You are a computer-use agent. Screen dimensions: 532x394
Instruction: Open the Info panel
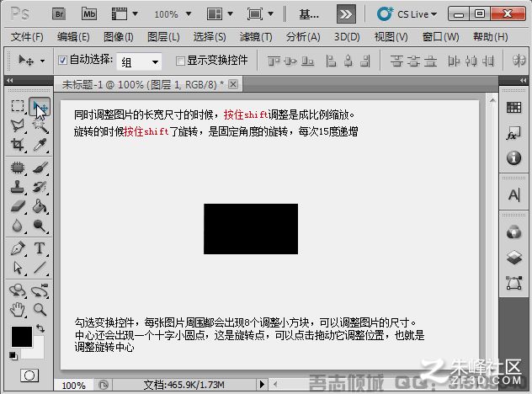(513, 157)
